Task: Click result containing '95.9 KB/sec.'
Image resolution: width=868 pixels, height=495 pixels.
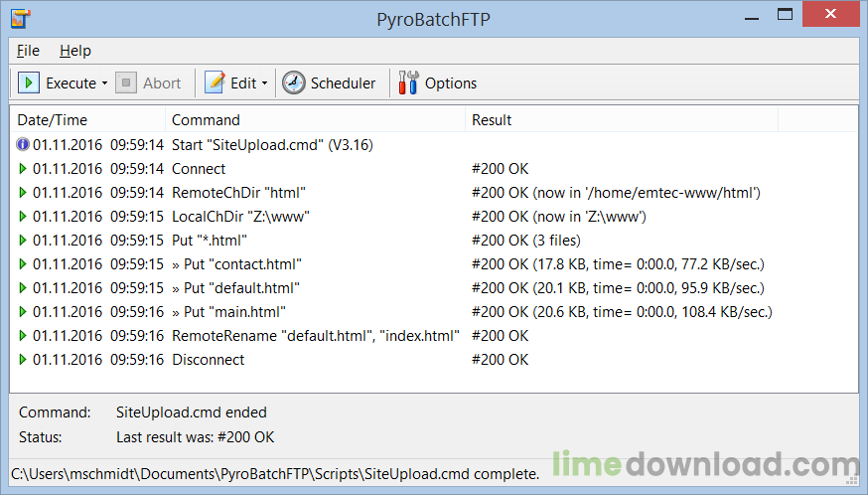Action: (x=618, y=287)
